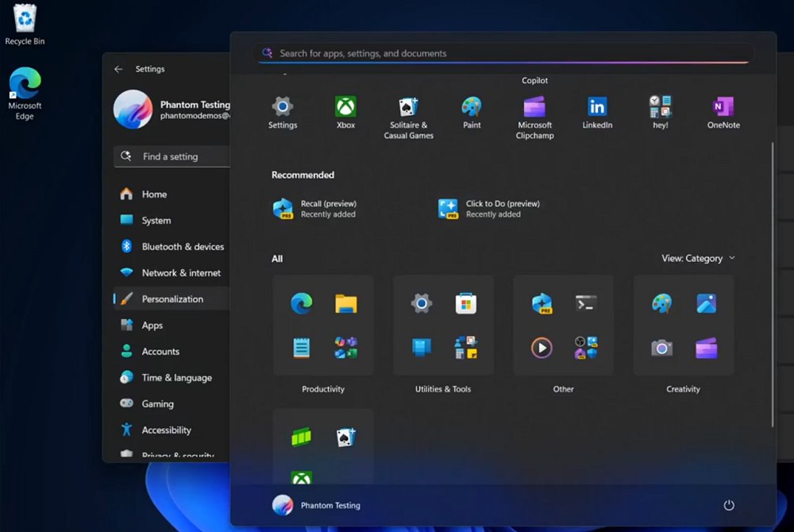Screen dimensions: 794x532
Task: Open Click to Do (preview) recommendation
Action: 489,209
